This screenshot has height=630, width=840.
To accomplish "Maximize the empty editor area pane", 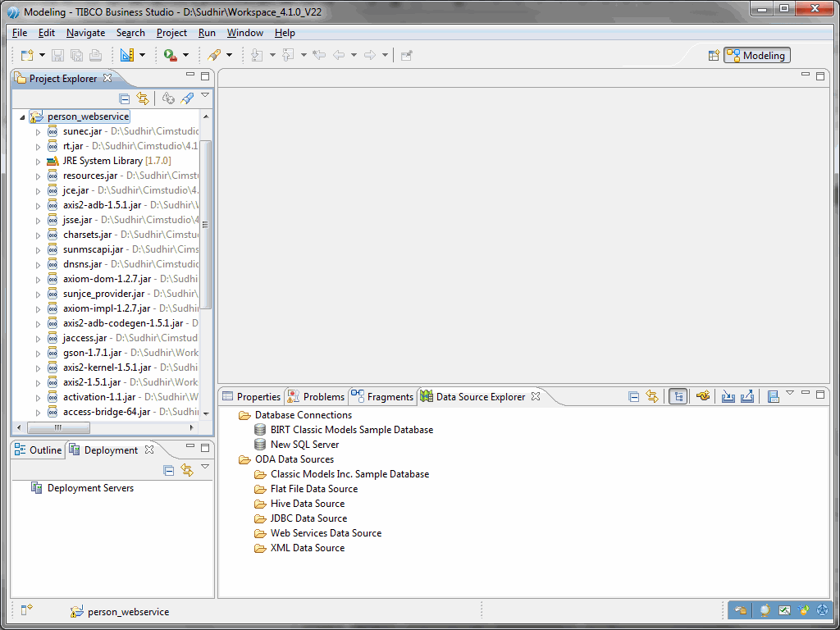I will click(820, 76).
